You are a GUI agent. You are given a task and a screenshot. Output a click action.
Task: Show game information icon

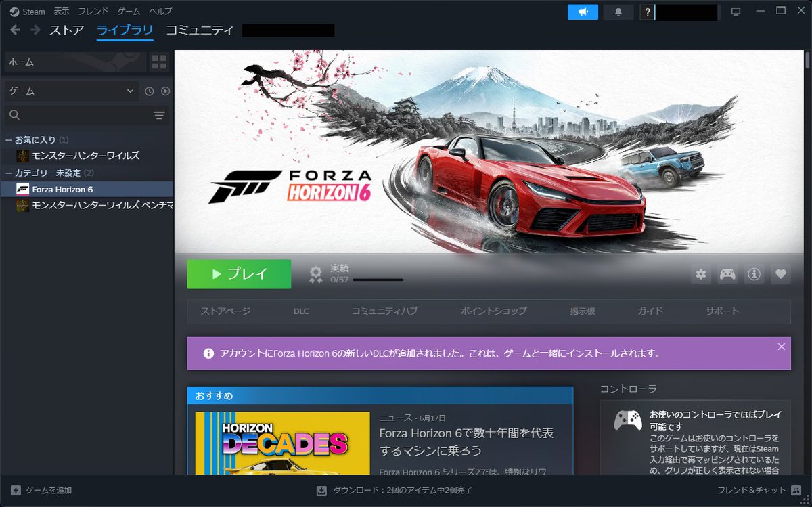pos(754,274)
